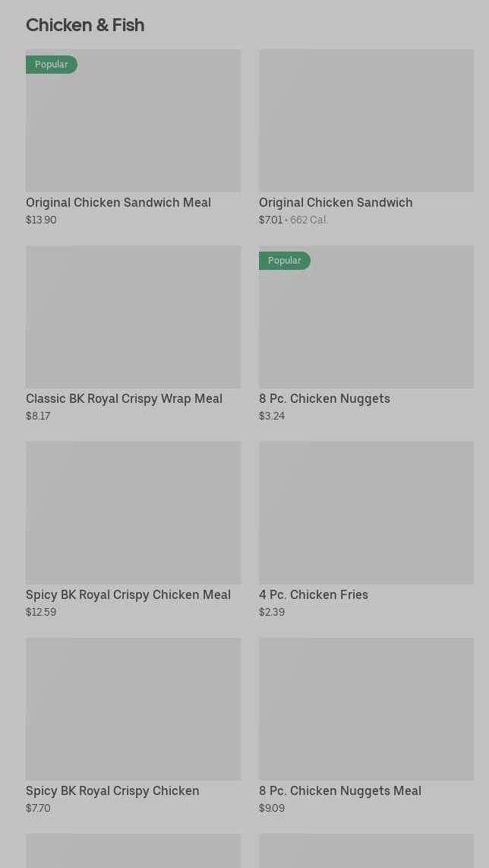This screenshot has width=489, height=868.
Task: Select Classic BK Royal Crispy Wrap Meal image
Action: 133,317
